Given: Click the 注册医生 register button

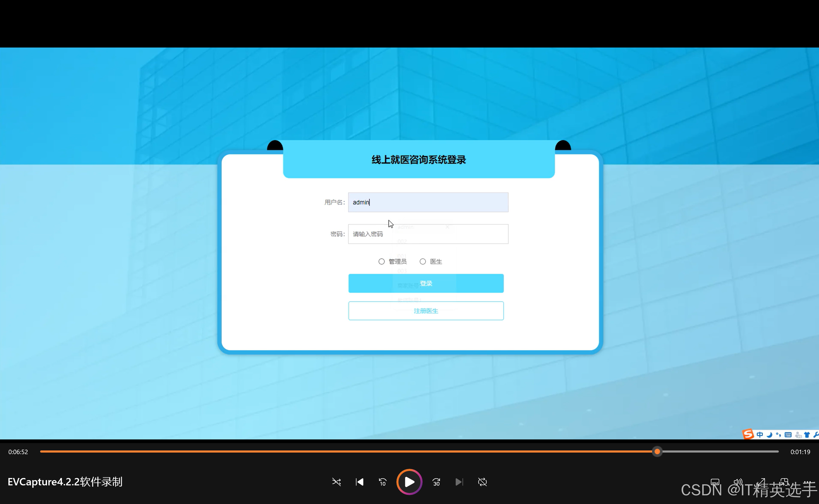Looking at the screenshot, I should click(426, 310).
